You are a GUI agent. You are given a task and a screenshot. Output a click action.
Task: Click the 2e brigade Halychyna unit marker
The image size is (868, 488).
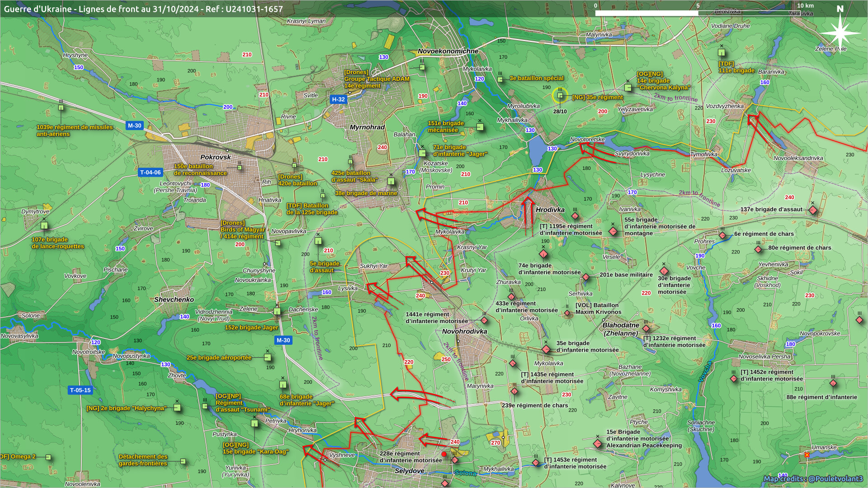(x=177, y=408)
